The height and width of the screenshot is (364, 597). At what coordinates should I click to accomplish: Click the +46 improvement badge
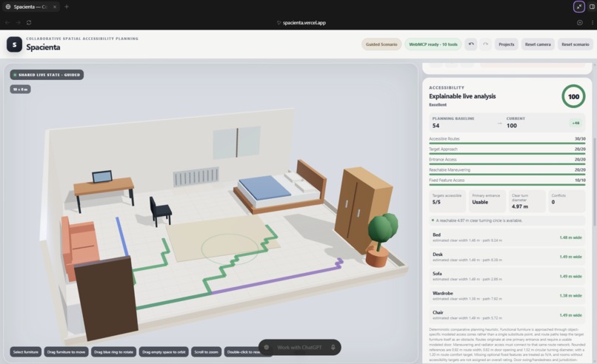576,123
